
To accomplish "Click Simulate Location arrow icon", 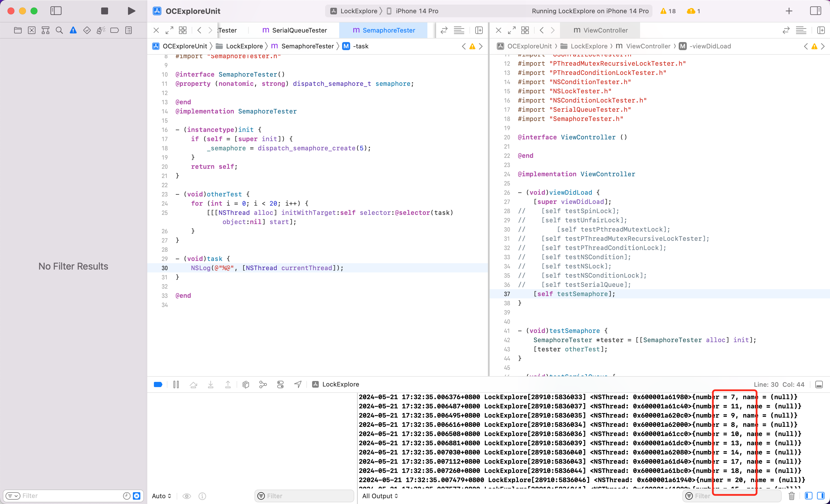I will tap(298, 384).
